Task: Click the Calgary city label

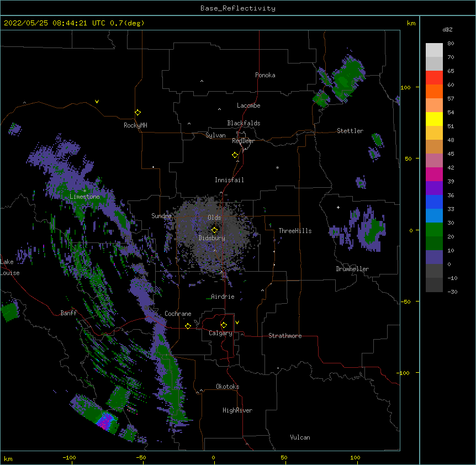Action: pyautogui.click(x=220, y=333)
